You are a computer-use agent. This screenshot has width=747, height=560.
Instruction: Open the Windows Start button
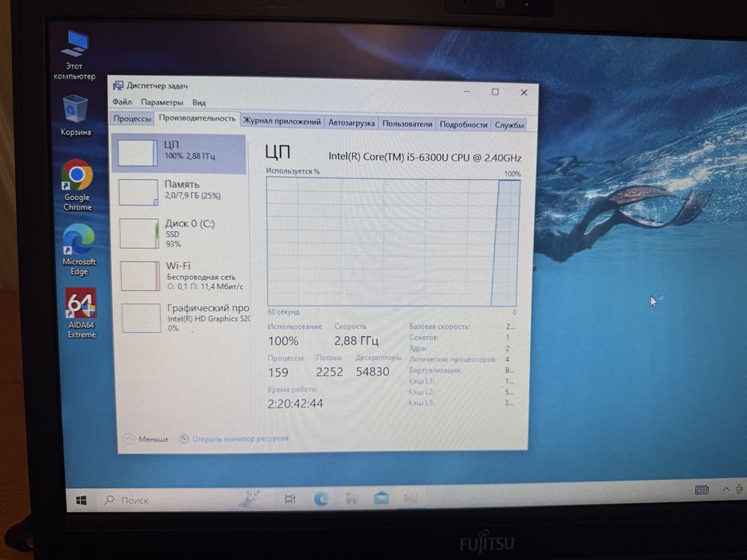(82, 500)
